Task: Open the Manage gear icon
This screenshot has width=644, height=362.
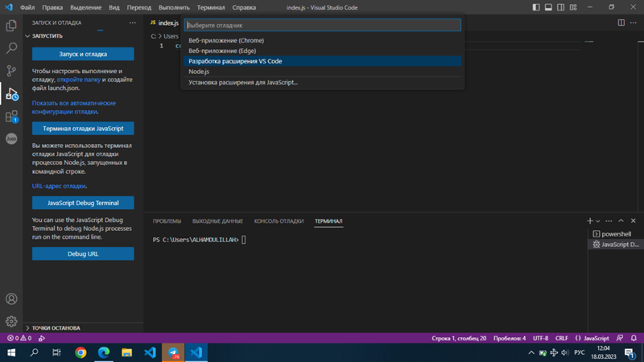Action: click(11, 321)
